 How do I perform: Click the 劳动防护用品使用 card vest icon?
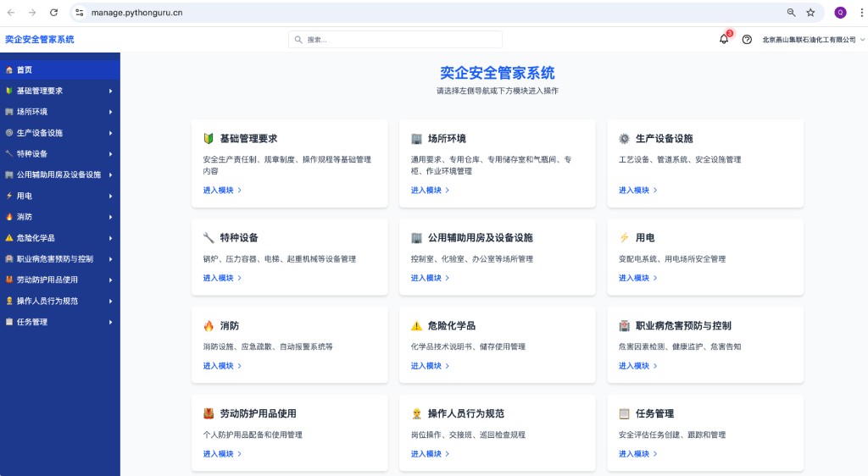click(209, 413)
